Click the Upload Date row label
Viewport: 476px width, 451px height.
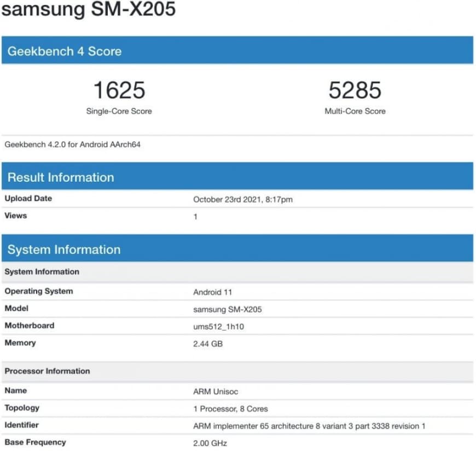[x=28, y=198]
